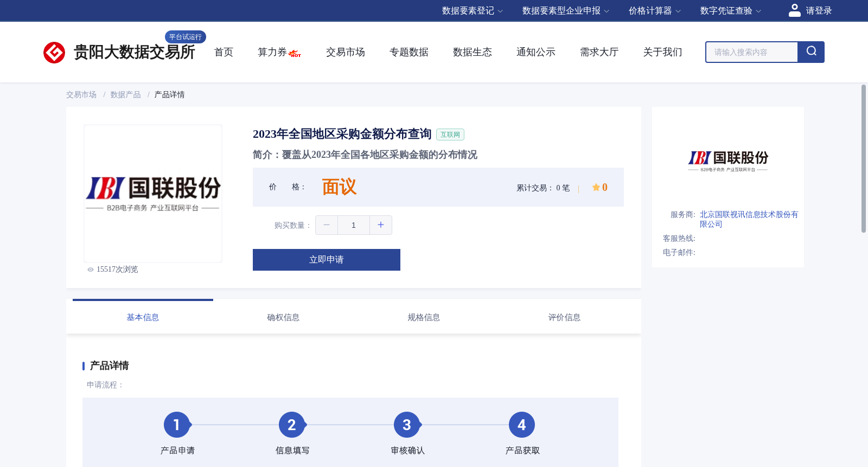Image resolution: width=868 pixels, height=467 pixels.
Task: Click the page vertical scrollbar
Action: (864, 158)
